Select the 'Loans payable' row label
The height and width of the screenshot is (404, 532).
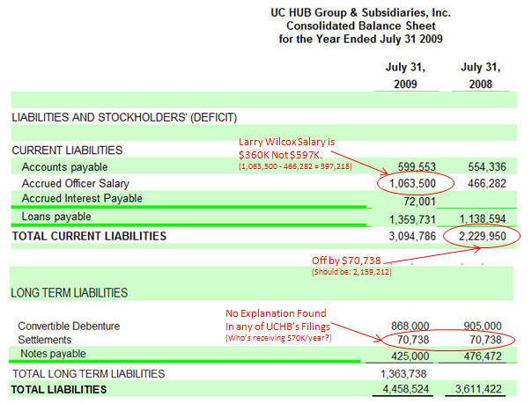[x=56, y=217]
